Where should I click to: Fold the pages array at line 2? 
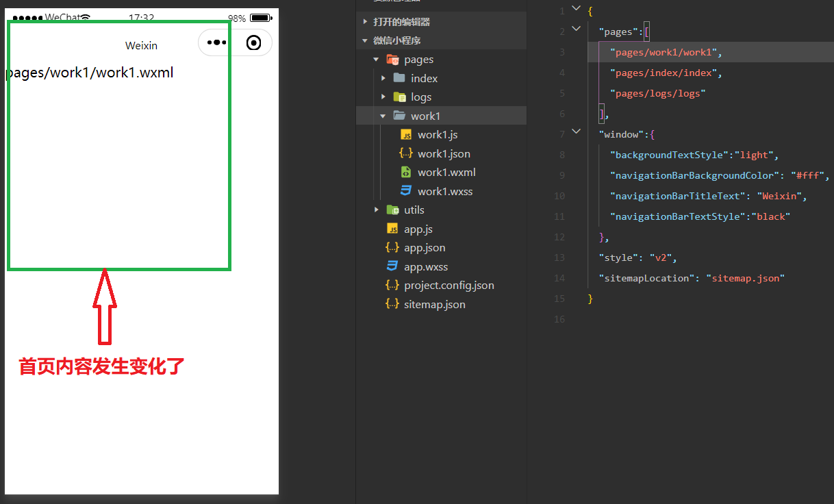point(576,29)
